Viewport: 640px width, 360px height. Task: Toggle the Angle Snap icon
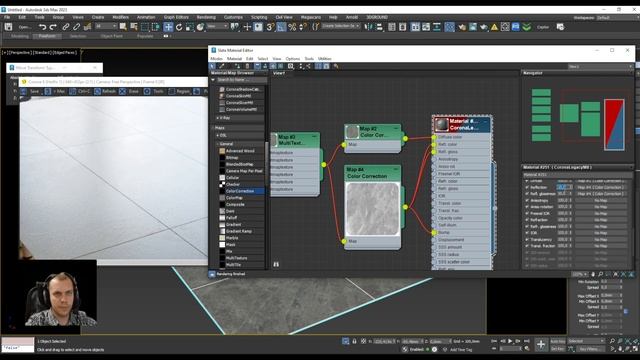click(x=281, y=27)
